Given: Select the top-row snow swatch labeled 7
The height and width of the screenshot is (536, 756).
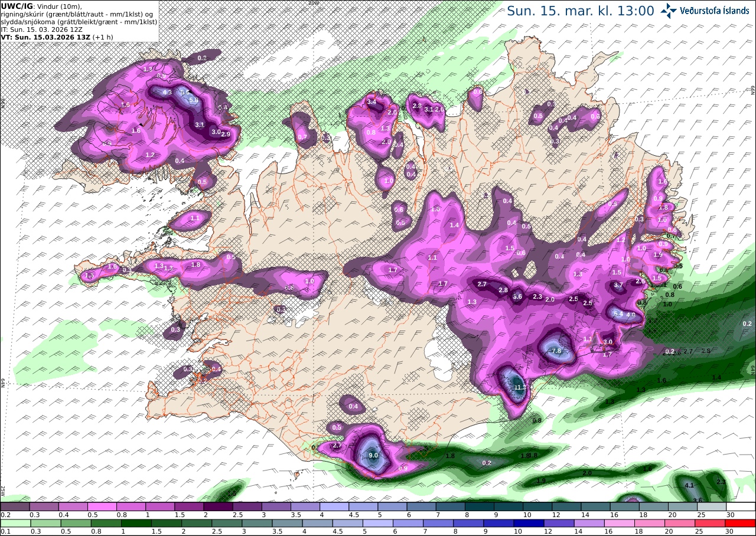Looking at the screenshot, I should point(451,506).
